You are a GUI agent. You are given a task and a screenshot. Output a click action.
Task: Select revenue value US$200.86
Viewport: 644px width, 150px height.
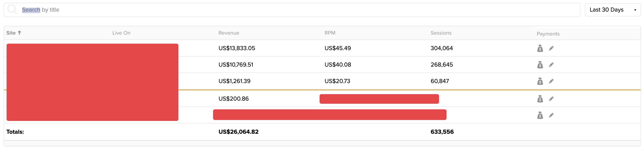(234, 99)
